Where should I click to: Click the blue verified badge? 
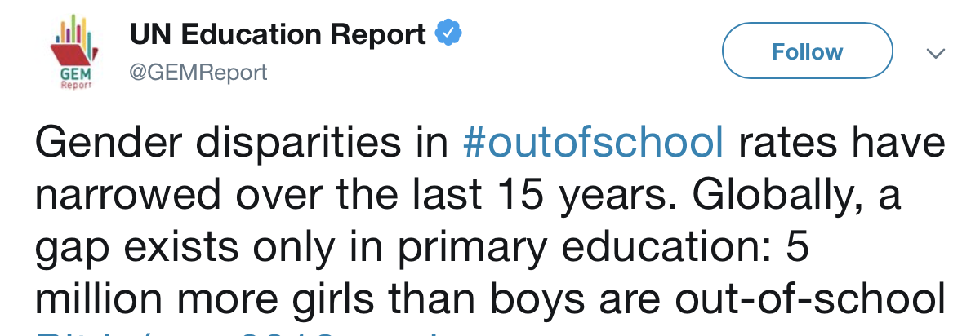(x=448, y=34)
